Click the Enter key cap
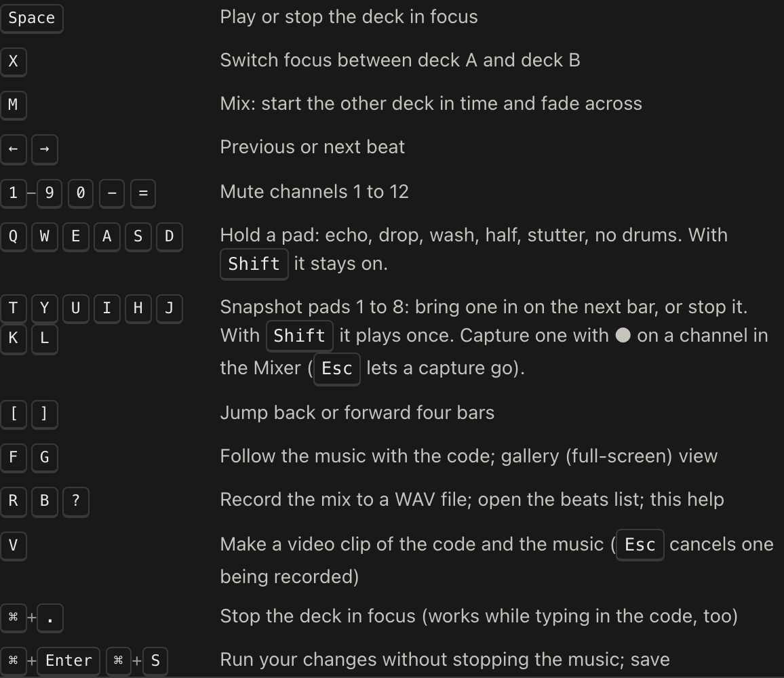Image resolution: width=784 pixels, height=678 pixels. click(x=68, y=662)
